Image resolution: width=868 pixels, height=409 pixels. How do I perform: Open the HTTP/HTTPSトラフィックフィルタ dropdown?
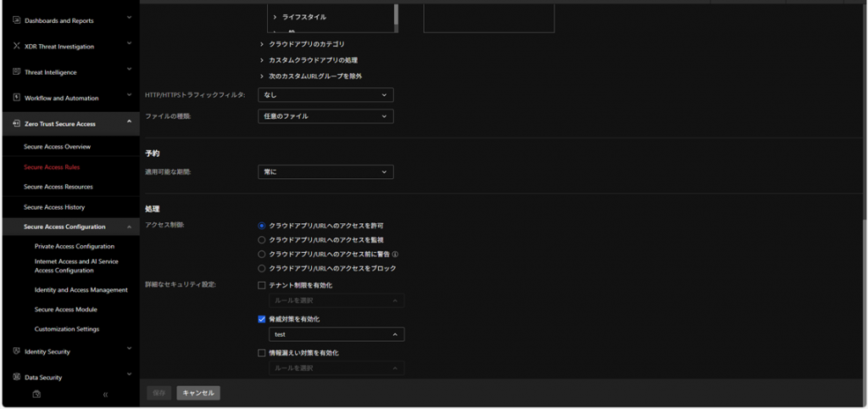point(325,95)
